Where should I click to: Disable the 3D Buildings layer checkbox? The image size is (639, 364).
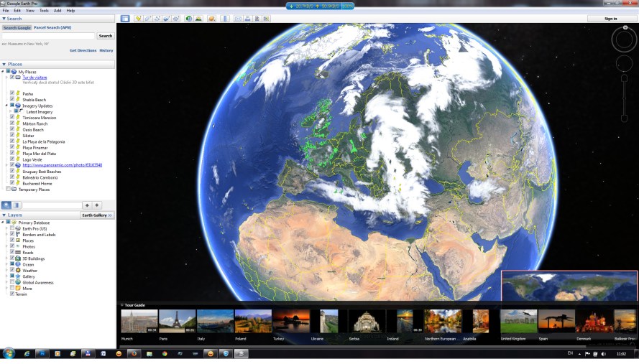tap(12, 258)
